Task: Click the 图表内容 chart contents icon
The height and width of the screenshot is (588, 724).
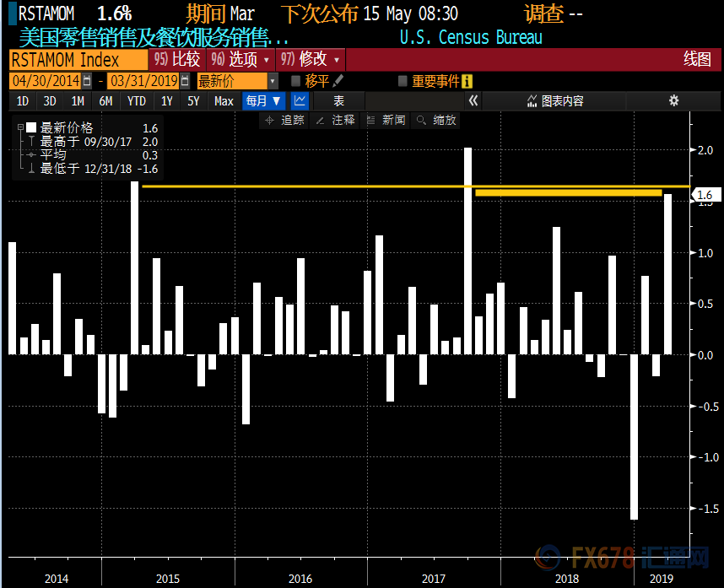Action: point(532,100)
